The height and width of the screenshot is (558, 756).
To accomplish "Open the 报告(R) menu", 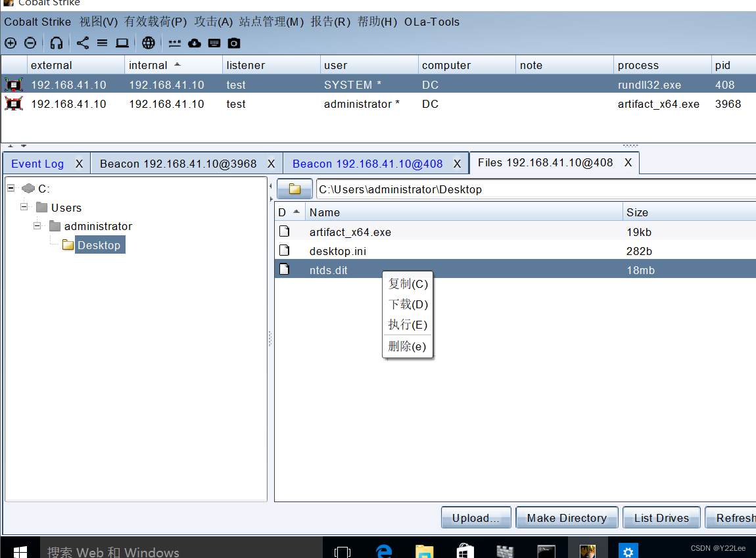I will pyautogui.click(x=330, y=22).
